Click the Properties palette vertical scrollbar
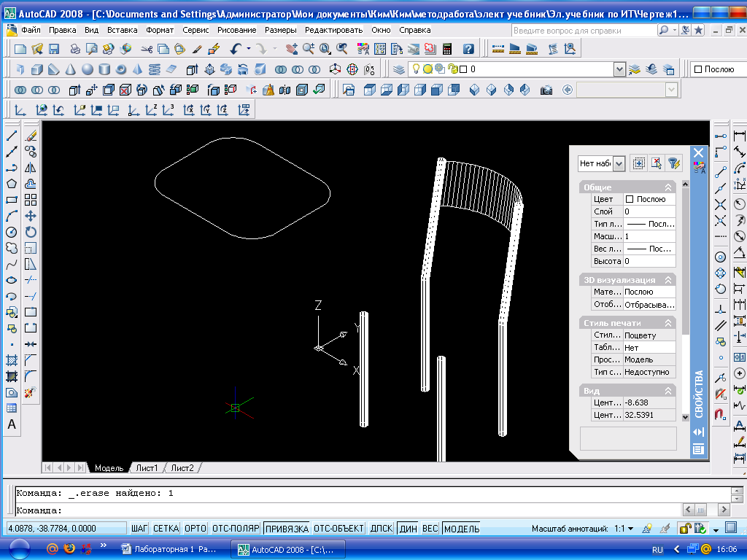This screenshot has width=747, height=560. [685, 300]
